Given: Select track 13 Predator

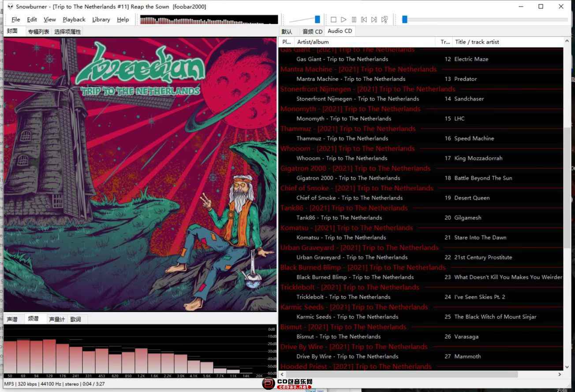Looking at the screenshot, I should click(x=421, y=79).
